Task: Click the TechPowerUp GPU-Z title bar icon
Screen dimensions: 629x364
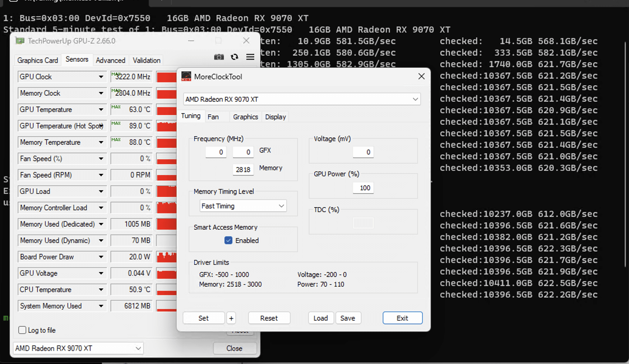Action: pyautogui.click(x=20, y=41)
